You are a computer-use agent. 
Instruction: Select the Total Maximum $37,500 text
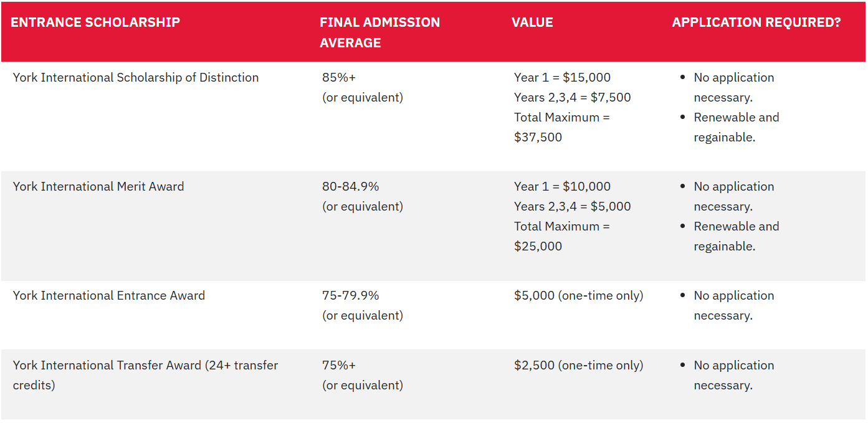click(x=561, y=127)
